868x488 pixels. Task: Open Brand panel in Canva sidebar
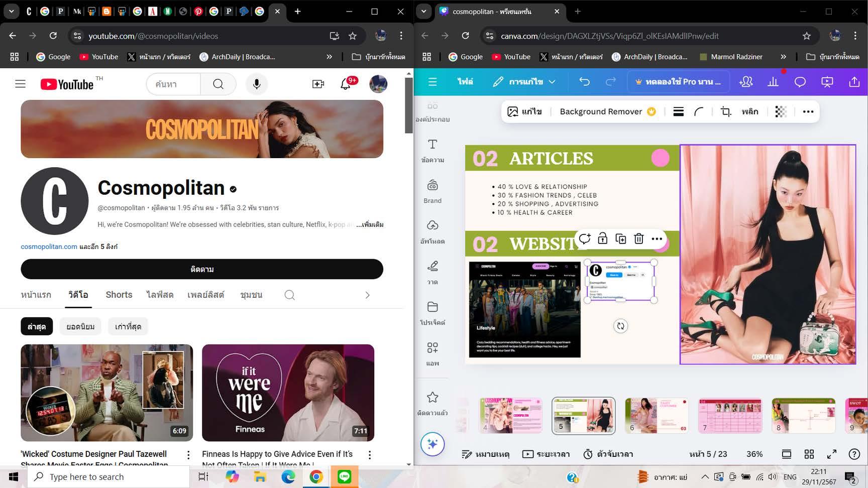coord(432,191)
